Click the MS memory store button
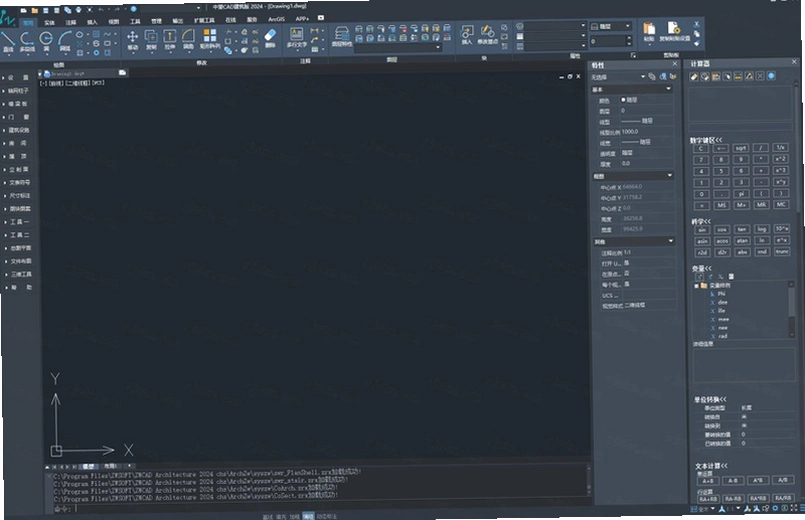 pyautogui.click(x=722, y=205)
